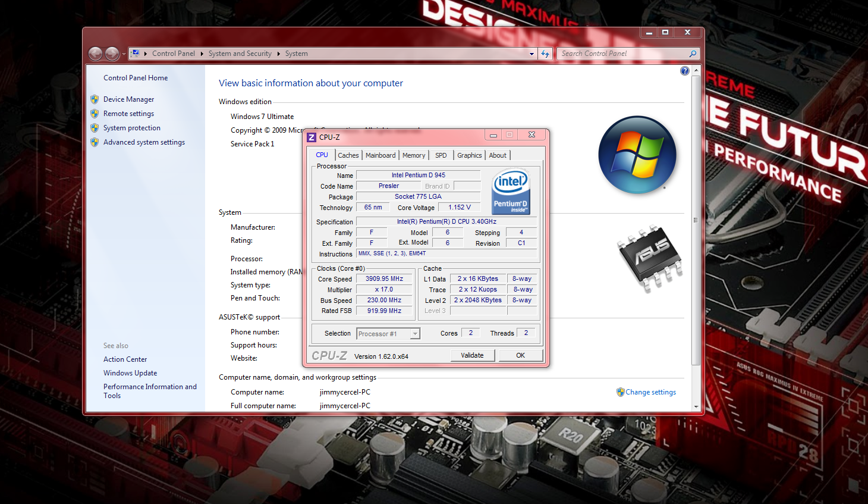Expand the chevron after System and Security
This screenshot has height=504, width=868.
(x=278, y=54)
